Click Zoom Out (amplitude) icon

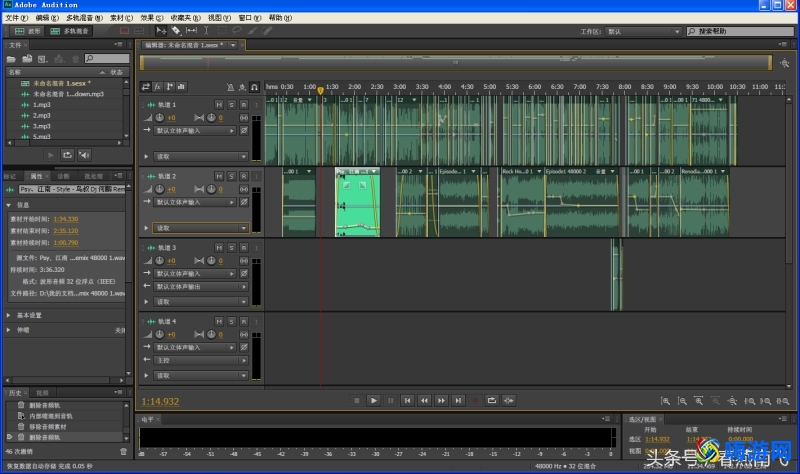[x=682, y=401]
